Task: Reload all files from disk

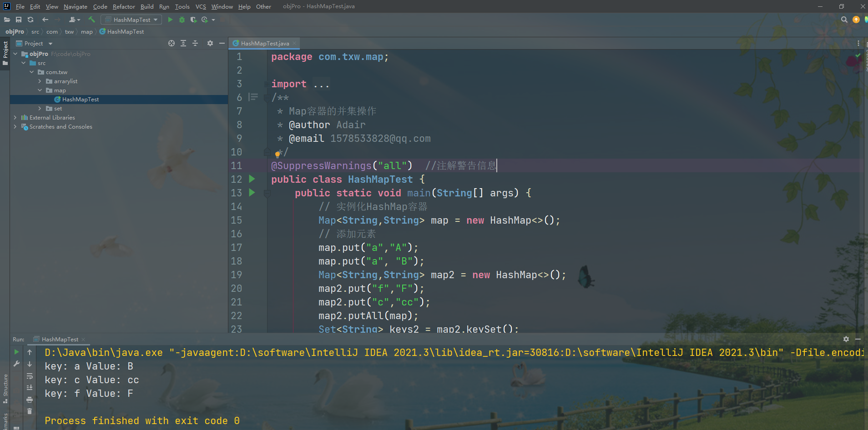Action: click(x=30, y=20)
